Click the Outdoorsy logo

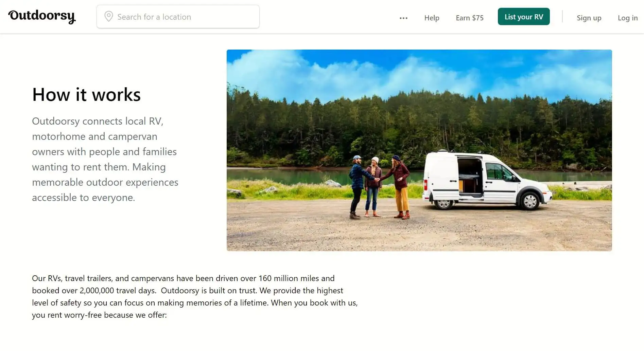[x=42, y=17]
